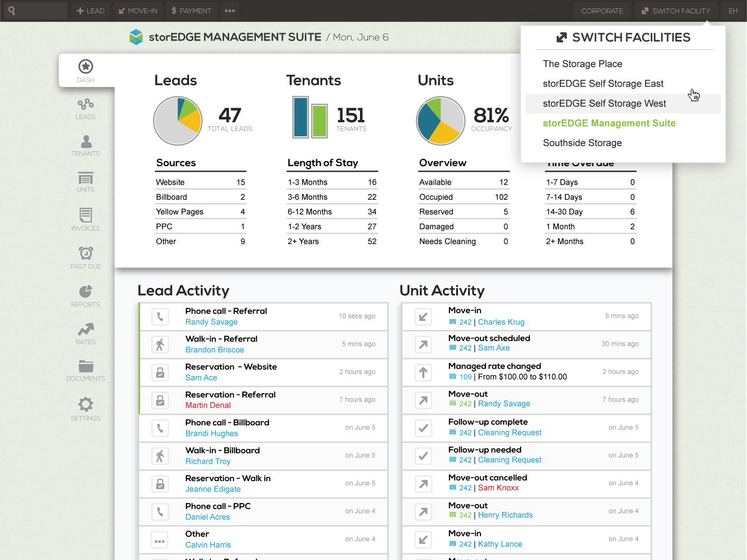Open Randy Savage lead link

point(211,322)
